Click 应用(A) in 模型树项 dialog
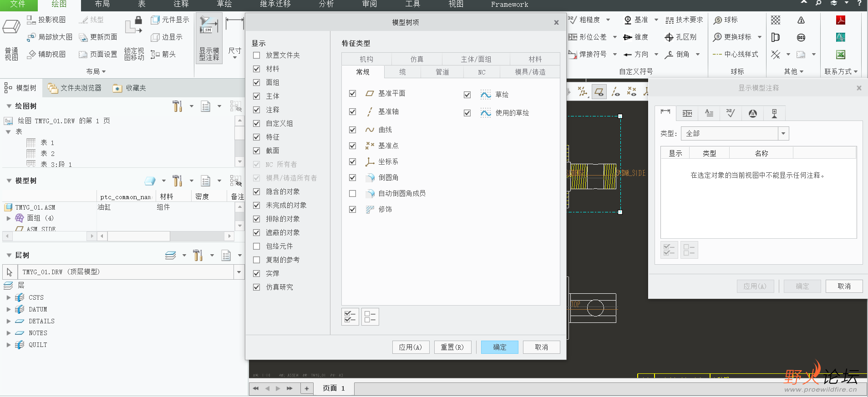Image resolution: width=868 pixels, height=397 pixels. click(x=411, y=347)
